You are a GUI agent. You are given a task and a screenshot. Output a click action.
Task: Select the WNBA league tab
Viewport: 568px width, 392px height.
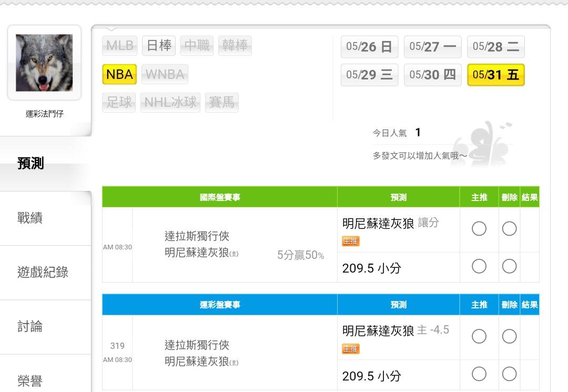(x=165, y=75)
